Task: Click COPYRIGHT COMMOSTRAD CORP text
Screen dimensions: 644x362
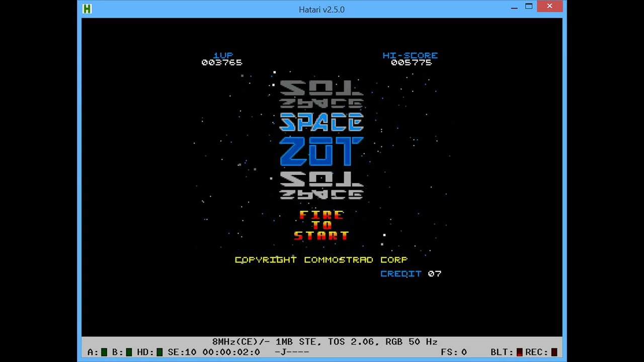Action: [321, 260]
